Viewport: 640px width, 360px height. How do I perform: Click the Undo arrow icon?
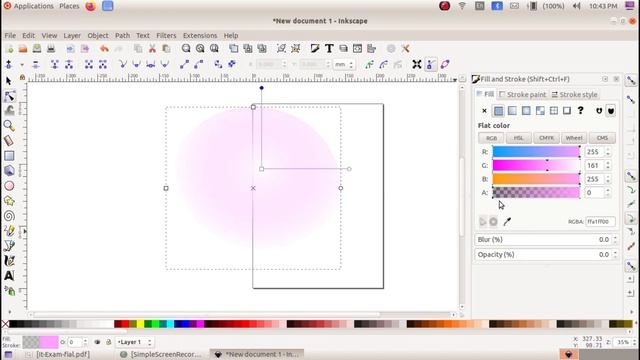(104, 49)
